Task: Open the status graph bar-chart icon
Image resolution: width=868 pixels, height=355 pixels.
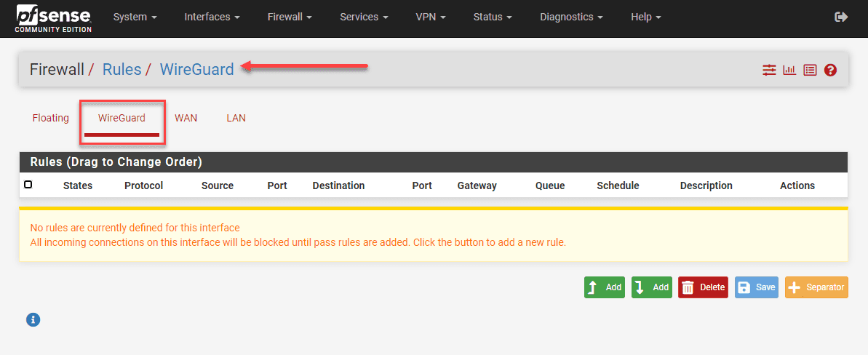Action: (789, 70)
